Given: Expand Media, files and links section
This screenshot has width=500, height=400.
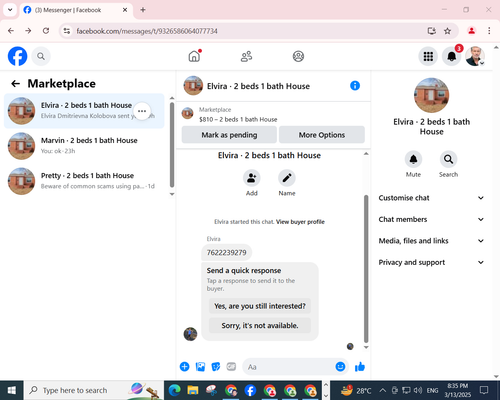Looking at the screenshot, I should coord(431,241).
